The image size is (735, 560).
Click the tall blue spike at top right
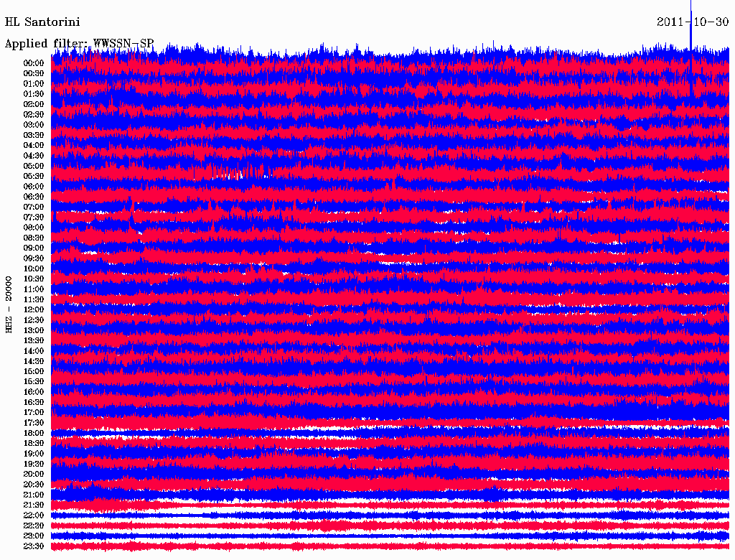tap(690, 29)
